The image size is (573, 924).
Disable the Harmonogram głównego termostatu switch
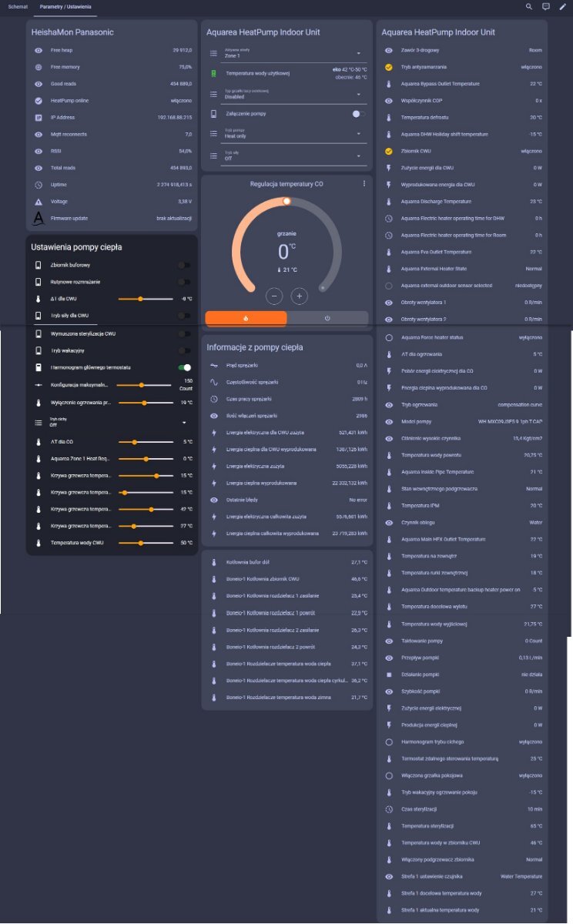pos(183,368)
